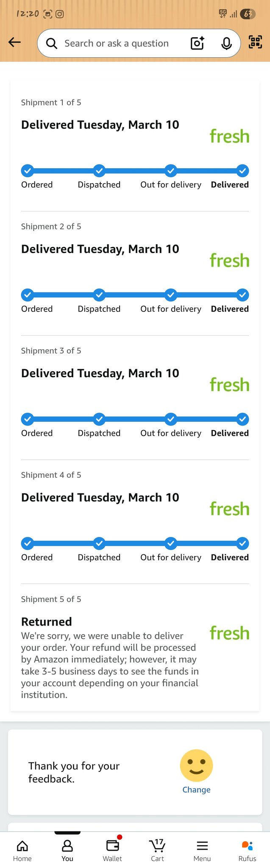
Task: Tap the Fresh logo on Shipment 5
Action: tap(229, 633)
